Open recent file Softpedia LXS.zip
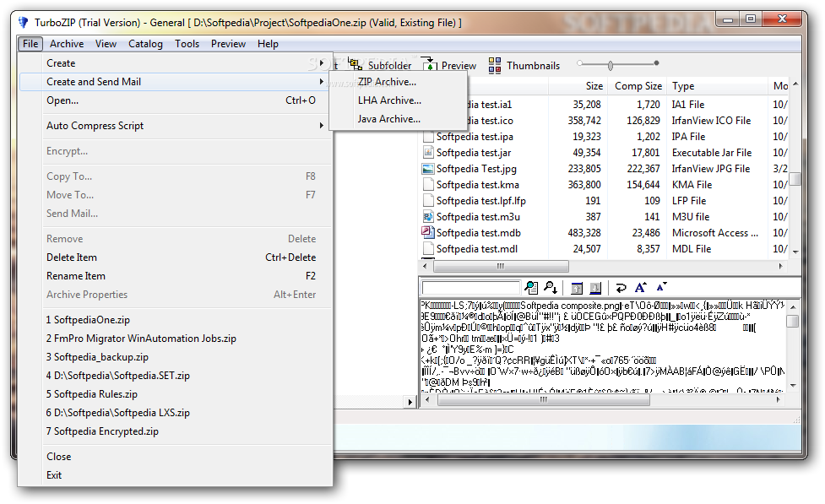 pyautogui.click(x=175, y=413)
